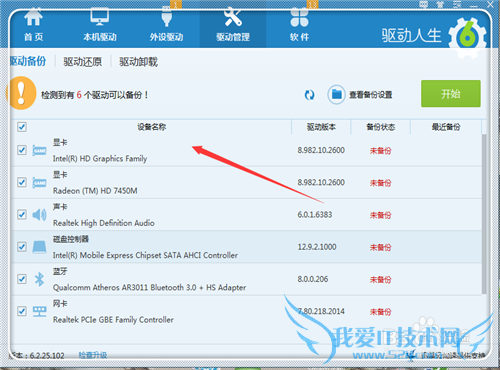Toggle the select-all checkbox in header
This screenshot has width=500, height=370.
[22, 127]
